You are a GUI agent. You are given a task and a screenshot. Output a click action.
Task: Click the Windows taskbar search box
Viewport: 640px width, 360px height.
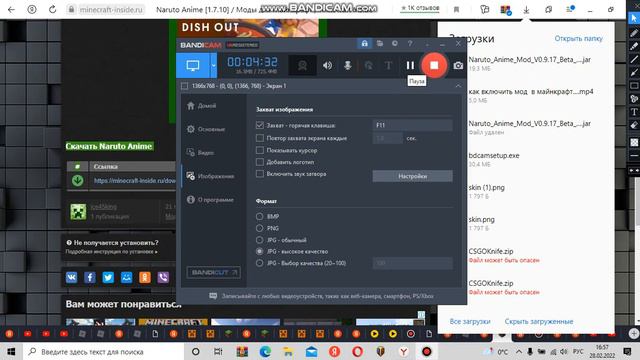(x=104, y=351)
